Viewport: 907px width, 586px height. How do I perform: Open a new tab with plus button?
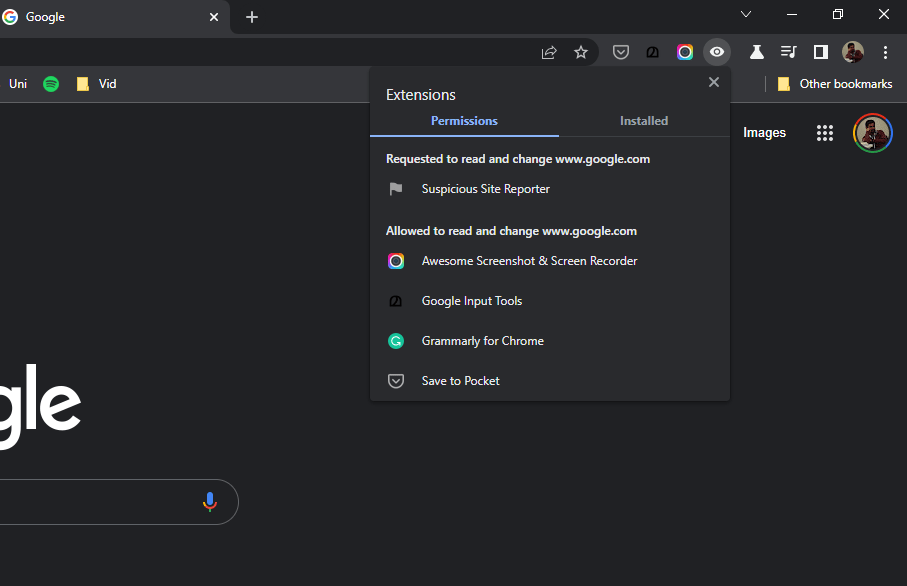pyautogui.click(x=252, y=17)
